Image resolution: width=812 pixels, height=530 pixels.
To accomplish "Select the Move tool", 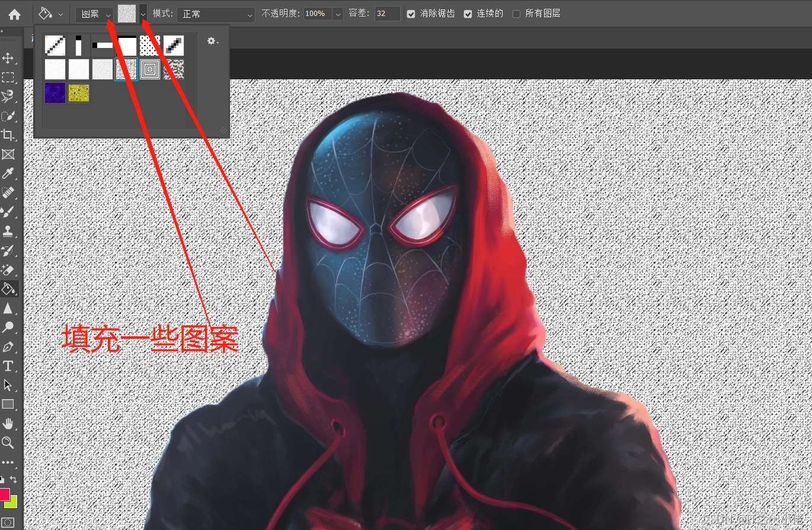I will (8, 58).
